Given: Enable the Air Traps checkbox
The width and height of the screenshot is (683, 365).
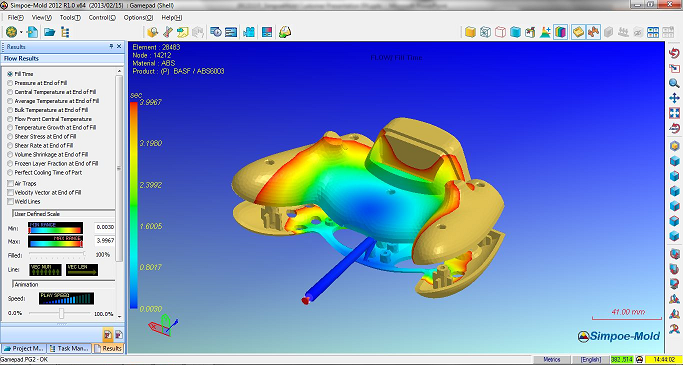Looking at the screenshot, I should [x=10, y=183].
